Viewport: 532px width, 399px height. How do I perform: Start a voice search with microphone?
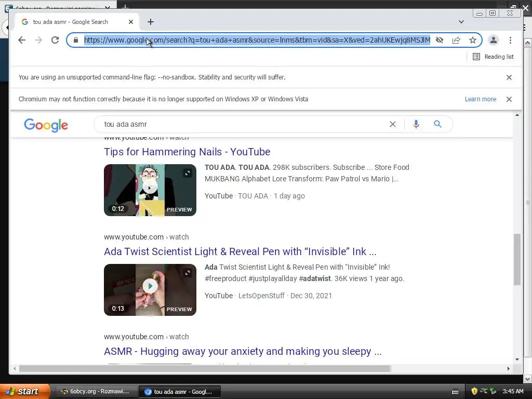[x=416, y=124]
